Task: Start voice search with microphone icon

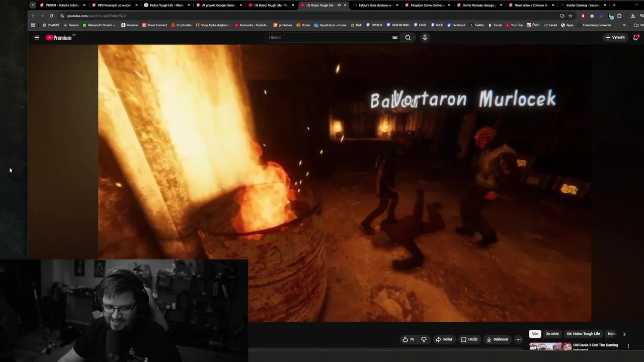Action: (x=425, y=37)
